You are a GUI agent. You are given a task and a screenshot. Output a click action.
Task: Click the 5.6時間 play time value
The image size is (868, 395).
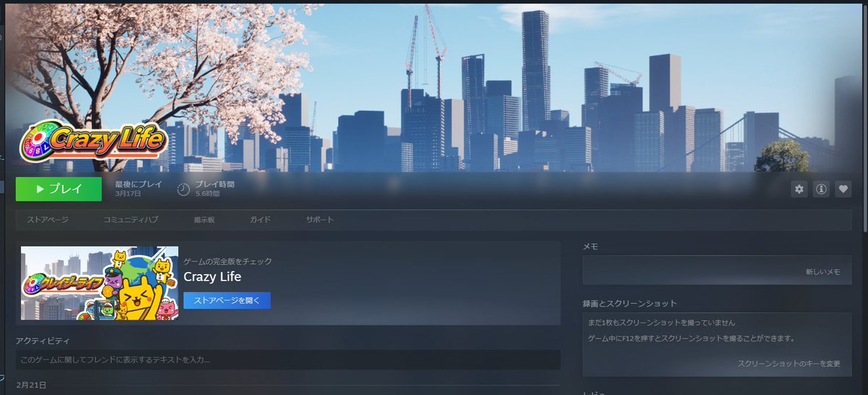pyautogui.click(x=208, y=194)
